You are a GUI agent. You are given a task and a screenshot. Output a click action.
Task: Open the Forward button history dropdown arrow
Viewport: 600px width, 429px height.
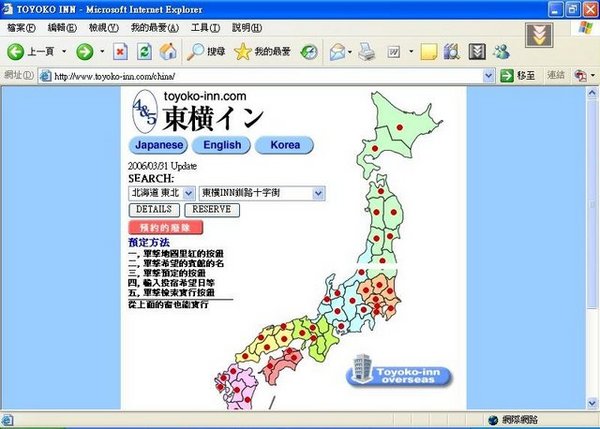pyautogui.click(x=102, y=51)
